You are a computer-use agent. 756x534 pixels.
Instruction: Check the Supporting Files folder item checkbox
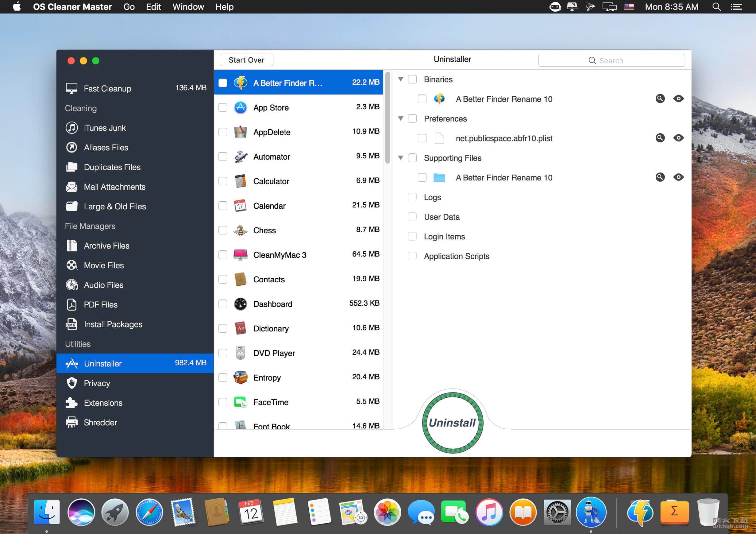click(x=422, y=178)
